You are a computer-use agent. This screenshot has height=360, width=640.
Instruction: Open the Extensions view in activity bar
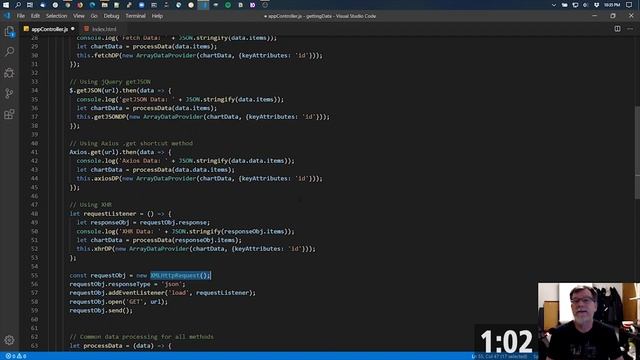(x=9, y=114)
